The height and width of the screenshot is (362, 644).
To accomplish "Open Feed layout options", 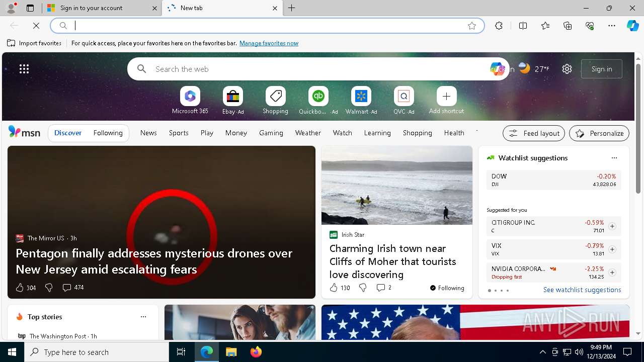I will pyautogui.click(x=534, y=133).
